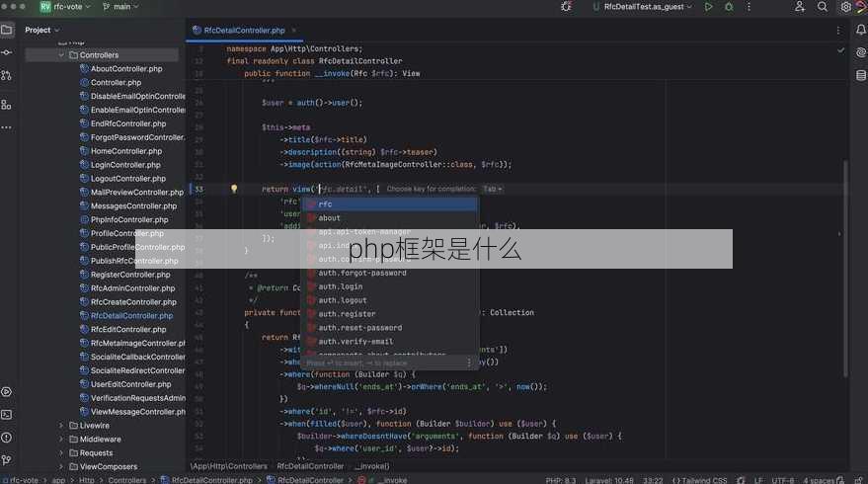Select 'auth.logout' completion suggestion

pyautogui.click(x=390, y=300)
